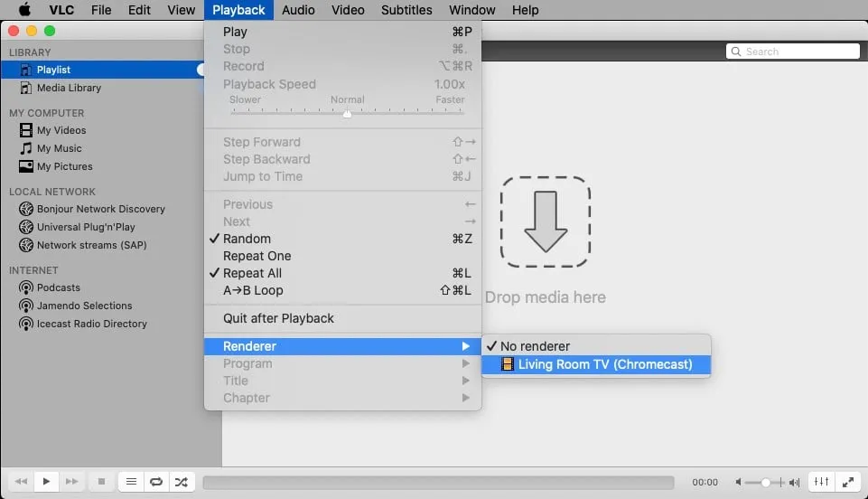Viewport: 868px width, 499px height.
Task: Select Icecast Radio Directory text label
Action: pyautogui.click(x=92, y=324)
